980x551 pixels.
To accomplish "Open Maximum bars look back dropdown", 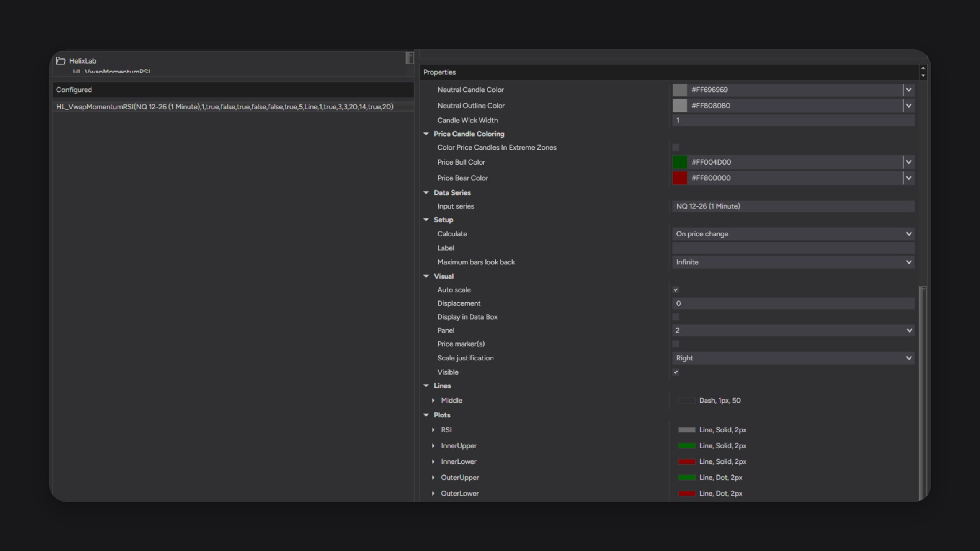I will [793, 262].
